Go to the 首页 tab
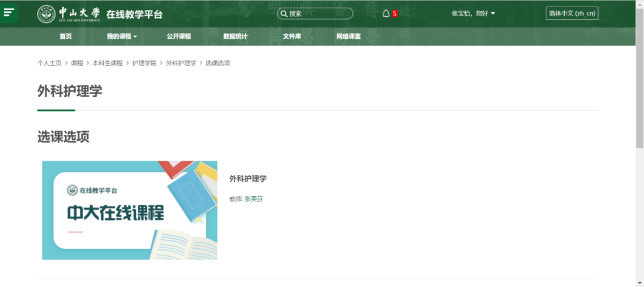 point(66,36)
